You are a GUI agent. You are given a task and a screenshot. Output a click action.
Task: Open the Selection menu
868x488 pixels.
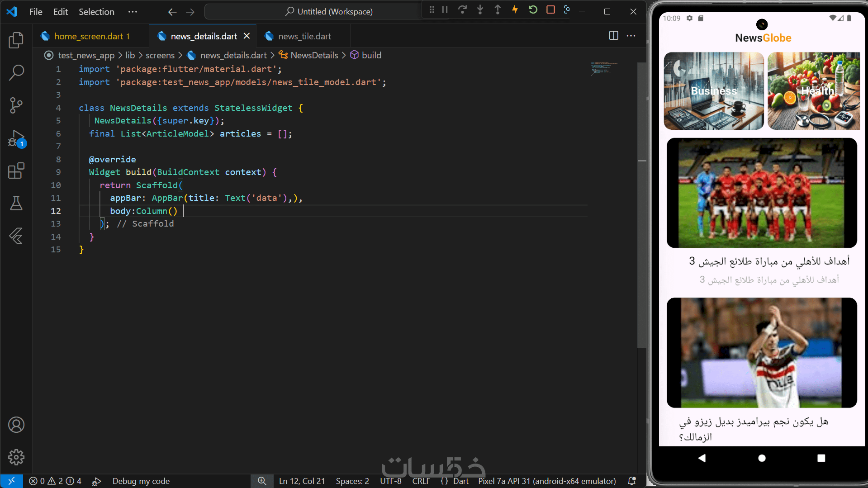pyautogui.click(x=96, y=12)
